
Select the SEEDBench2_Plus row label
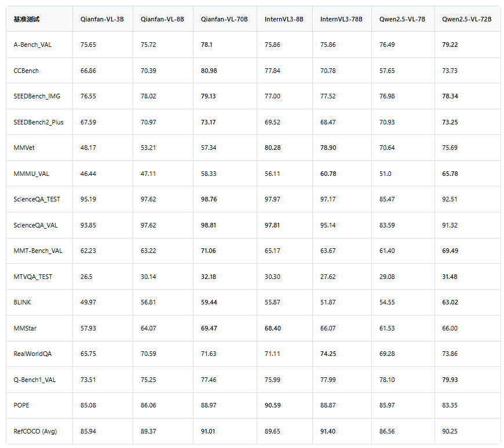pos(38,122)
